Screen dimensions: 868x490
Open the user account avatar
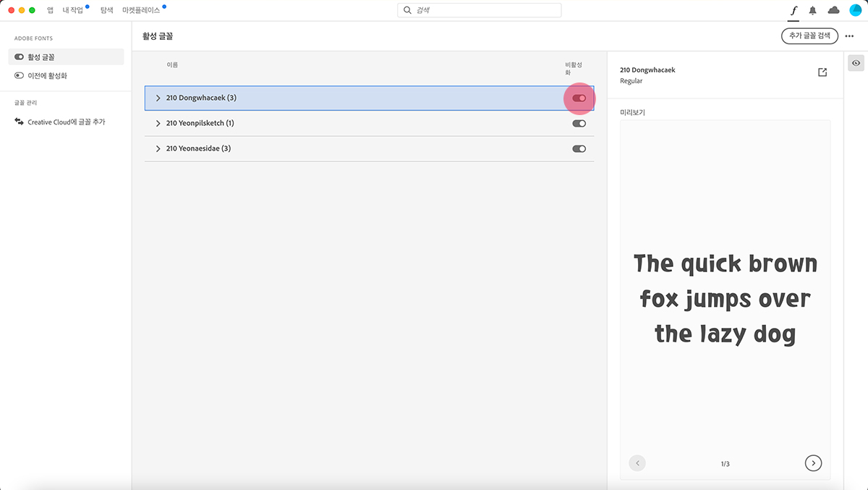coord(855,10)
